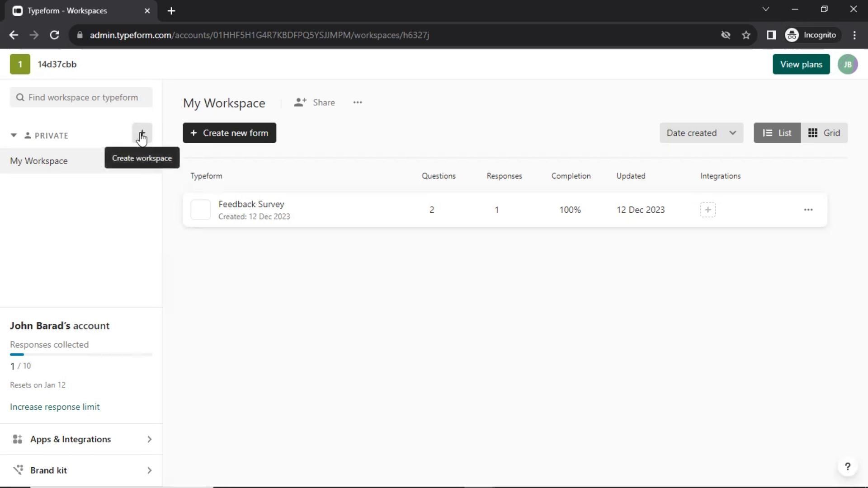868x488 pixels.
Task: Open the help question mark button
Action: coord(847,467)
